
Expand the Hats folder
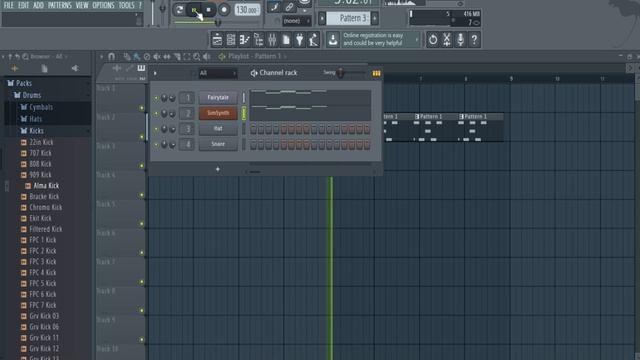(x=31, y=119)
